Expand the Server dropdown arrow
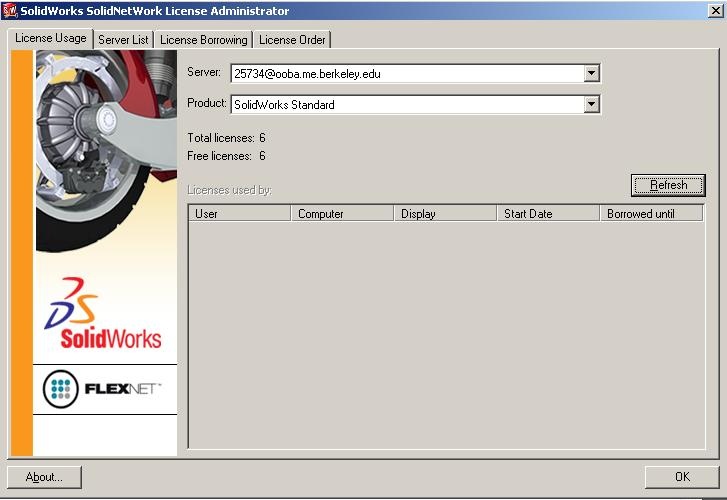 pos(591,73)
